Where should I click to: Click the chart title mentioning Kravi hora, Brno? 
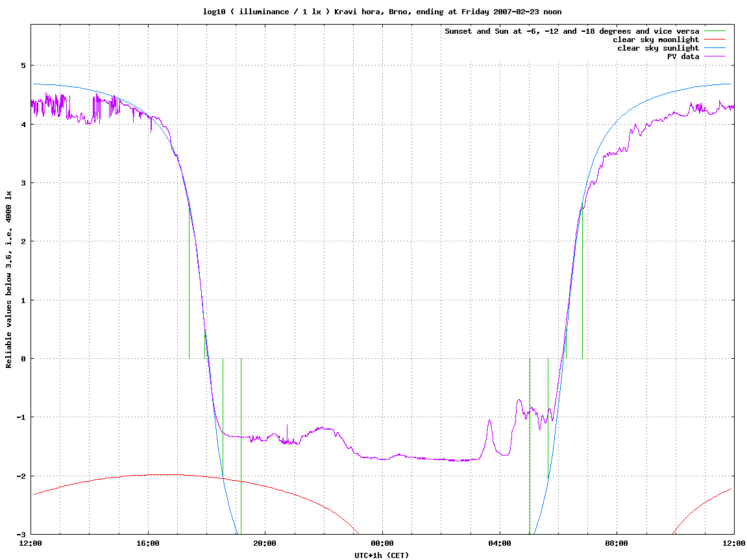click(x=382, y=12)
